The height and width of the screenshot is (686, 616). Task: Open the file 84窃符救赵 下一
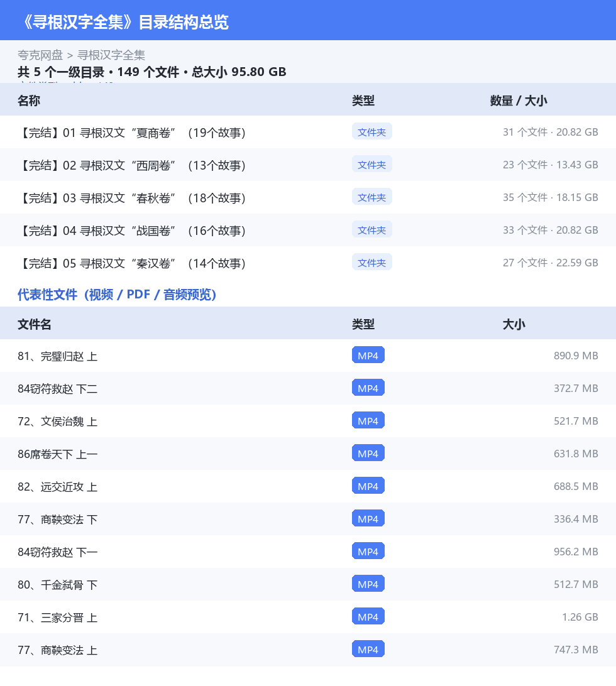point(57,552)
